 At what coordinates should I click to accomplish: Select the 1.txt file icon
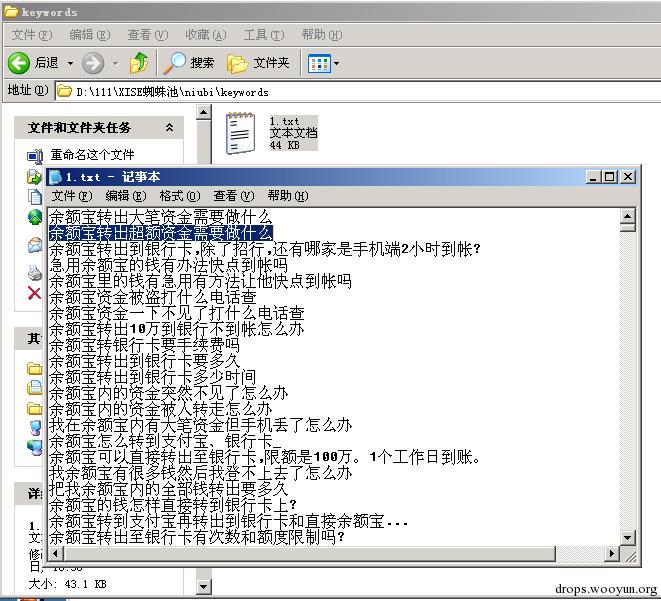[240, 133]
